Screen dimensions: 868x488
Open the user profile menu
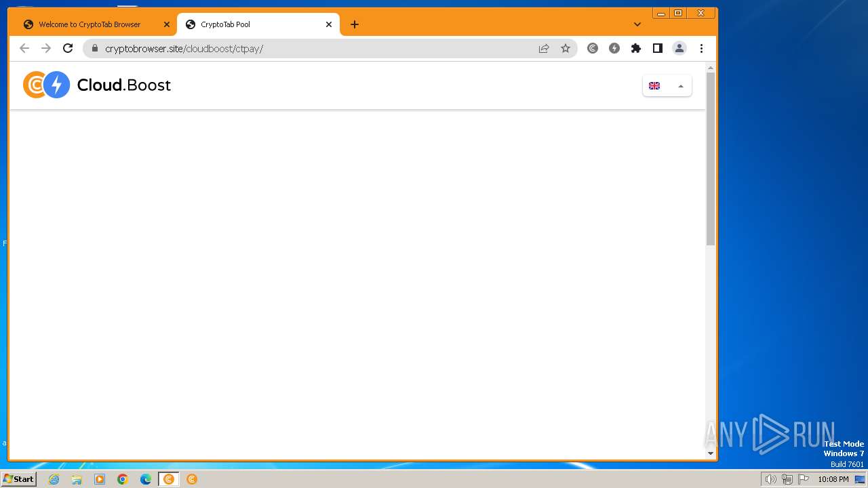pyautogui.click(x=679, y=48)
